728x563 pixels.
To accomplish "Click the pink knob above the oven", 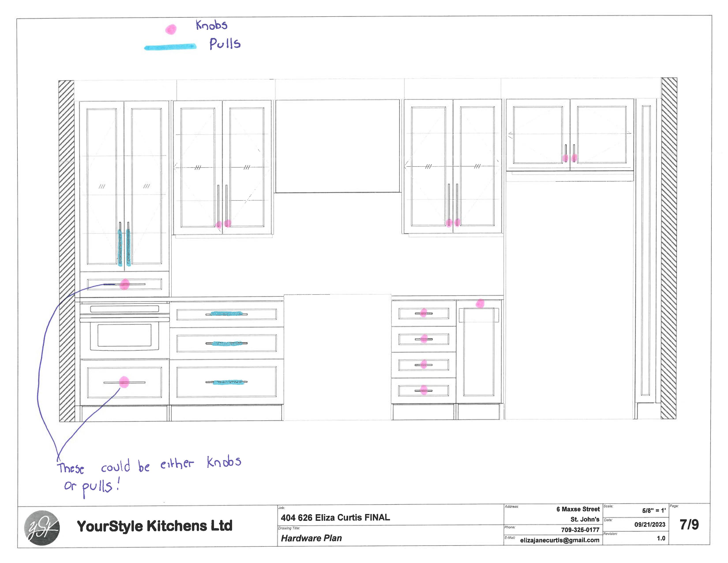I will [x=124, y=284].
